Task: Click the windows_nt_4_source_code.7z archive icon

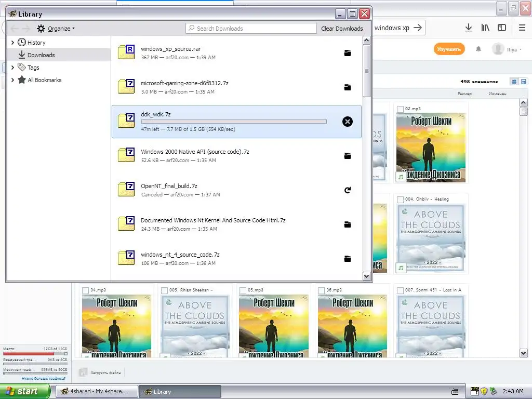Action: coord(126,258)
